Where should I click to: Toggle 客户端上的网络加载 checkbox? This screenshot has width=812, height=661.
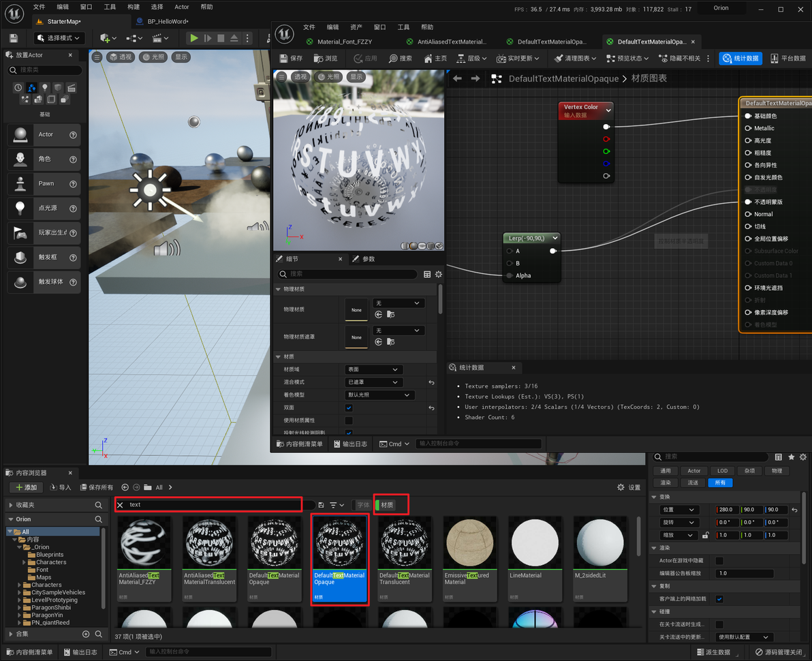pyautogui.click(x=719, y=599)
